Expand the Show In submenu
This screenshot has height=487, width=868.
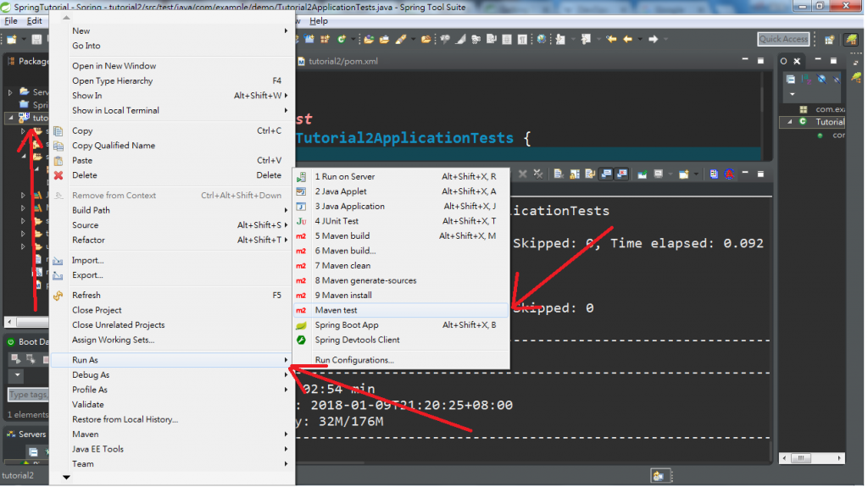pos(172,96)
